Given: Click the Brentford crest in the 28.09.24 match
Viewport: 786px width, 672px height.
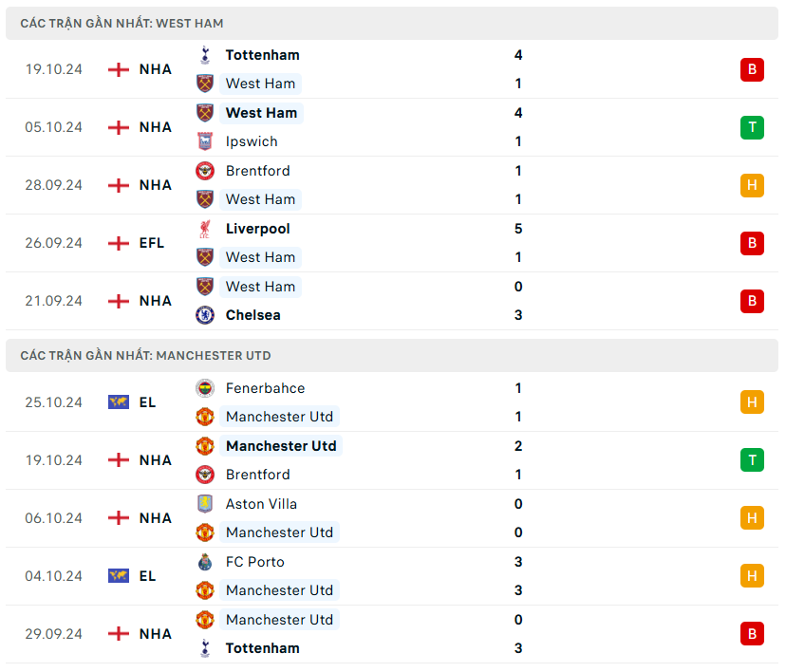Looking at the screenshot, I should tap(205, 171).
